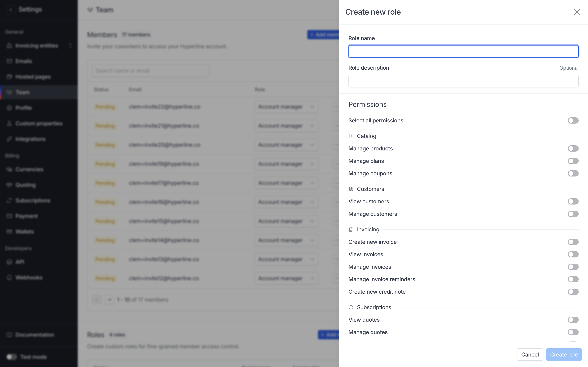Click the Catalog section icon
The image size is (588, 367).
point(351,136)
